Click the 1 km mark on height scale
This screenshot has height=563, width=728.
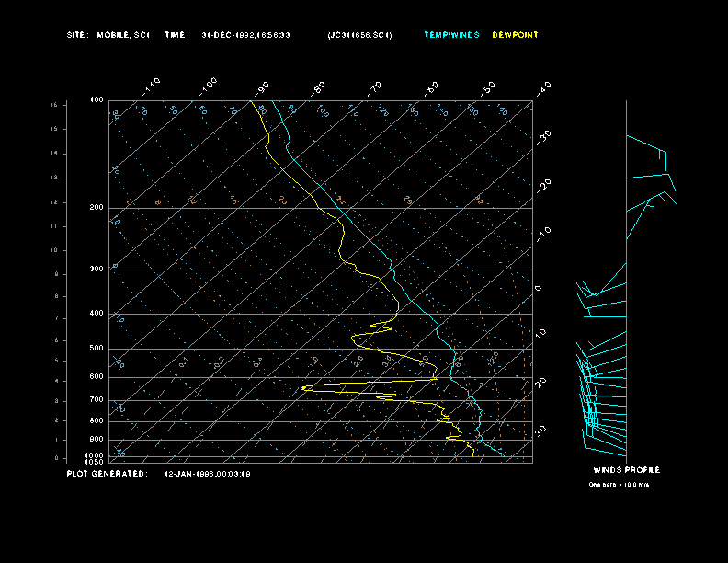(57, 440)
